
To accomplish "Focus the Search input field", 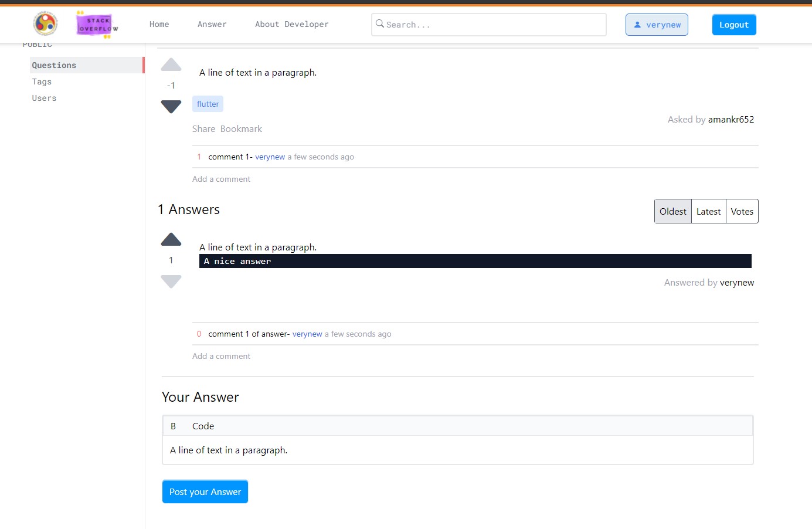I will (x=489, y=25).
